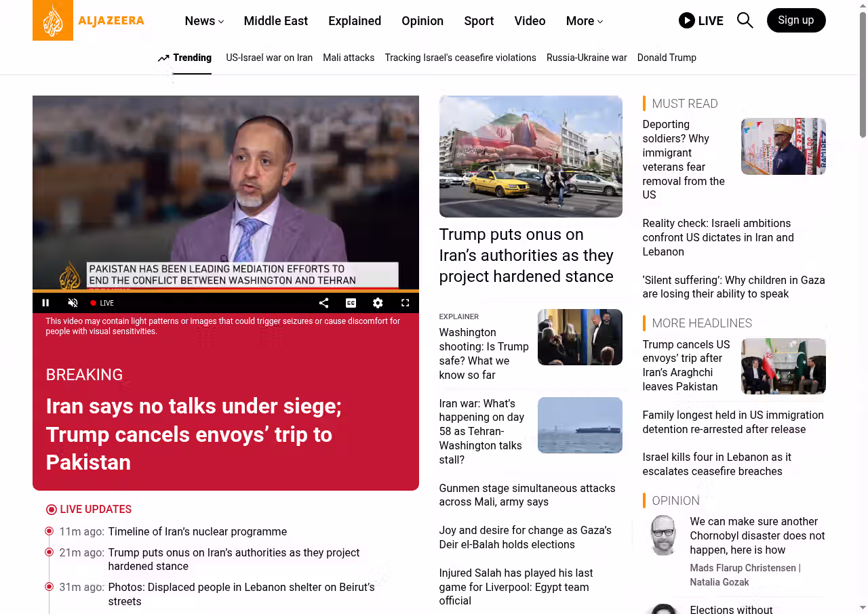
Task: Enter fullscreen video mode
Action: (x=405, y=303)
